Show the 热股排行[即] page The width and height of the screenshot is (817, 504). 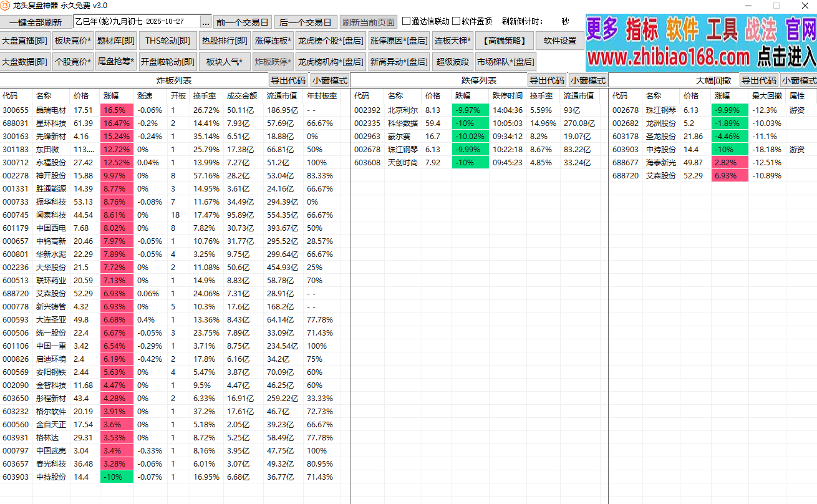(x=225, y=41)
